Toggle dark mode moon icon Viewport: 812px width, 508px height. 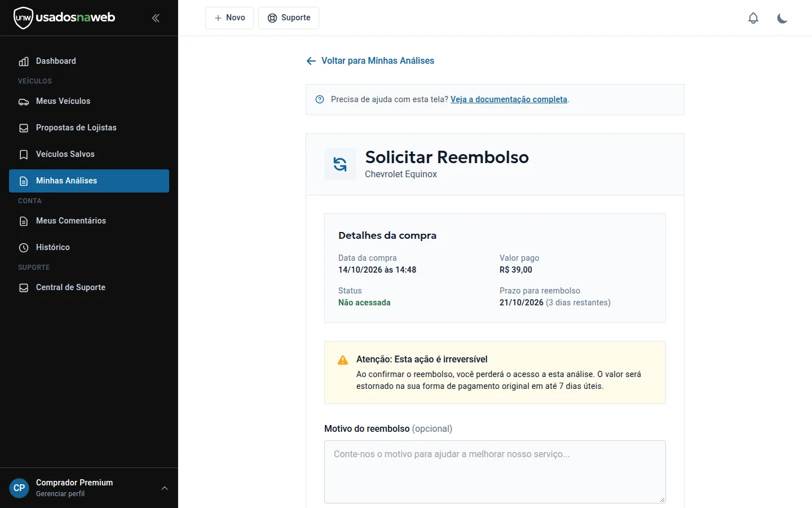[782, 18]
